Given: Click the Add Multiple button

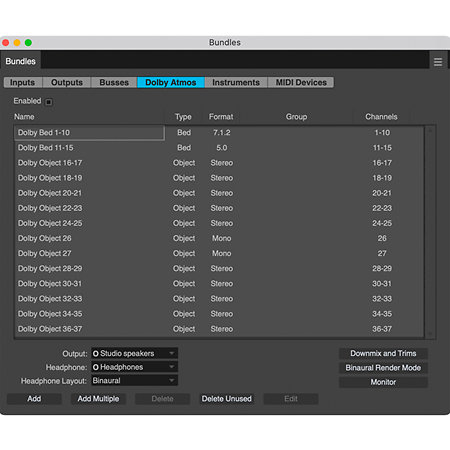Looking at the screenshot, I should pyautogui.click(x=98, y=399).
